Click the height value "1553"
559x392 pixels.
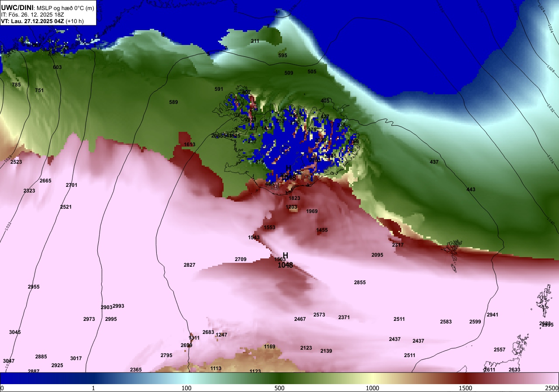point(269,227)
